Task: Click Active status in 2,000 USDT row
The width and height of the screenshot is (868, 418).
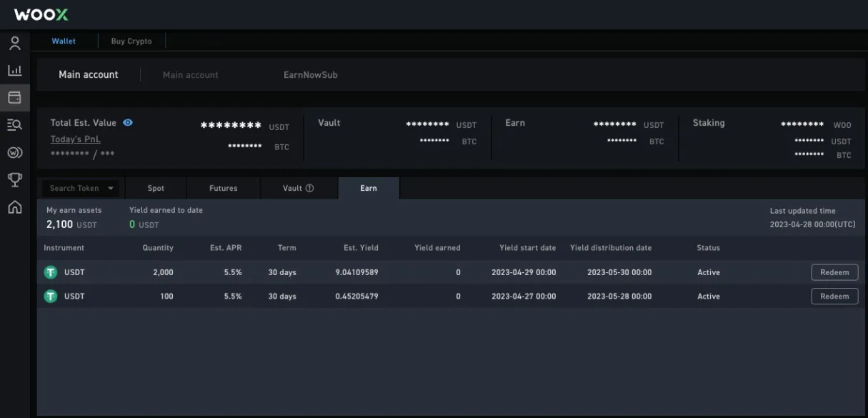Action: [x=709, y=272]
